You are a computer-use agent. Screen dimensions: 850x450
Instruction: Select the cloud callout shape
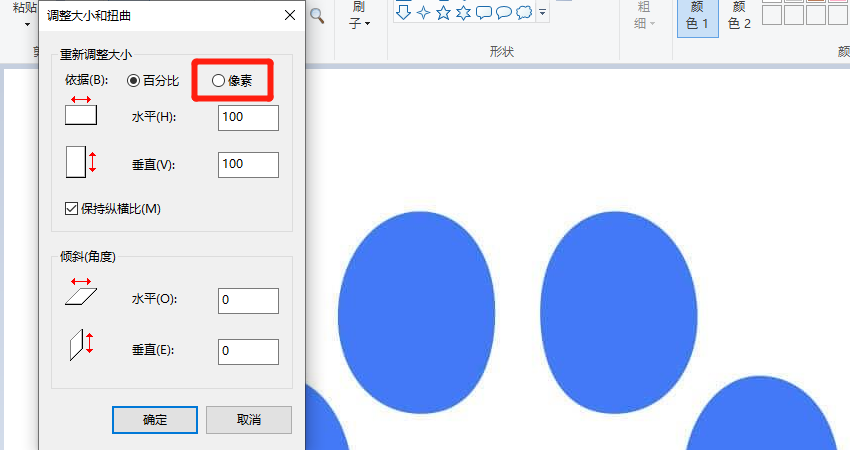tap(524, 13)
